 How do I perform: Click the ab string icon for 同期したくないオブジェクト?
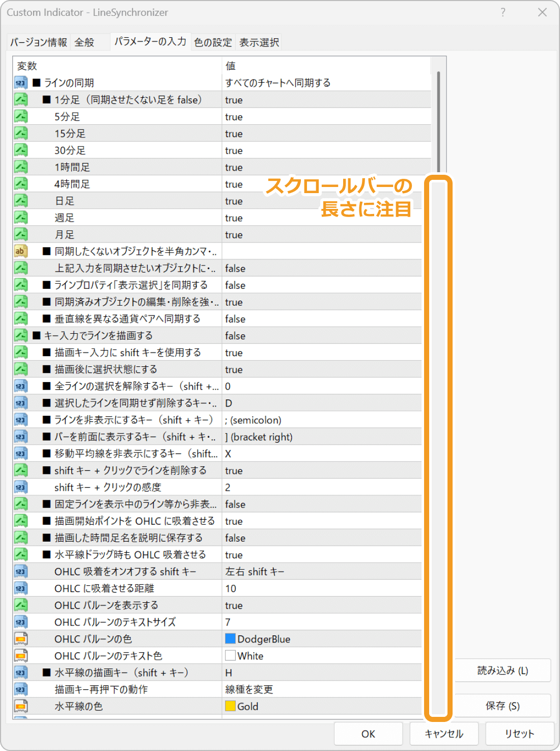[20, 251]
